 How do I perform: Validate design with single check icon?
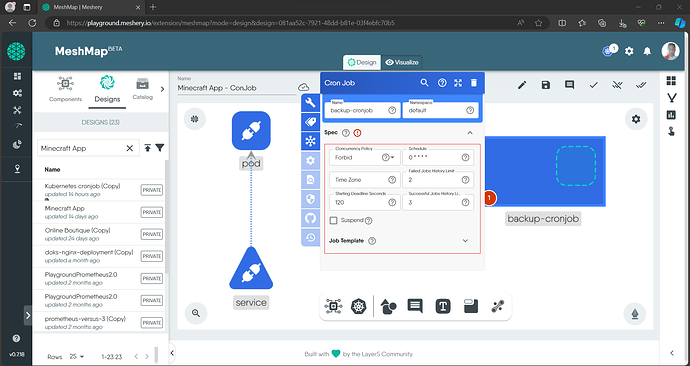click(x=593, y=85)
